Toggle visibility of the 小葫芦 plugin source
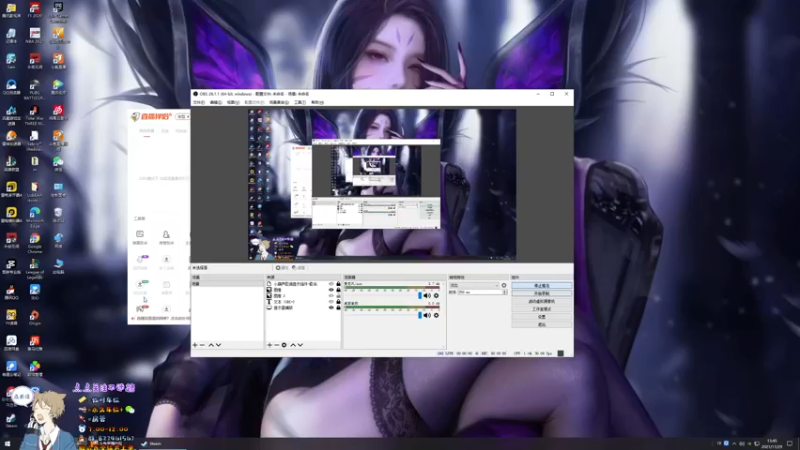The image size is (800, 450). pyautogui.click(x=331, y=284)
